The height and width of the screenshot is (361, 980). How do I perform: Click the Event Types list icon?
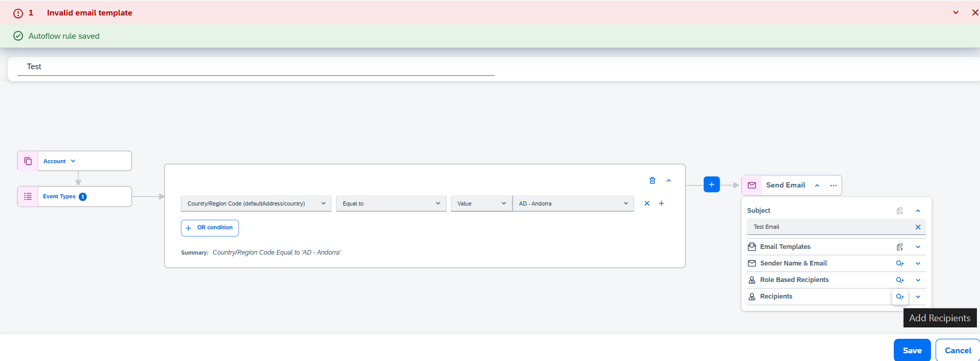tap(28, 196)
